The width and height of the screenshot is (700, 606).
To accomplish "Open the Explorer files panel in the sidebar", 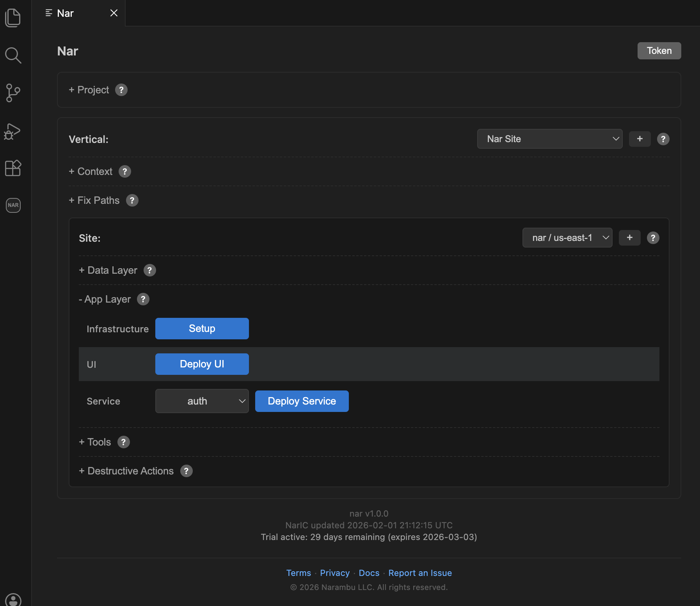I will pyautogui.click(x=13, y=17).
